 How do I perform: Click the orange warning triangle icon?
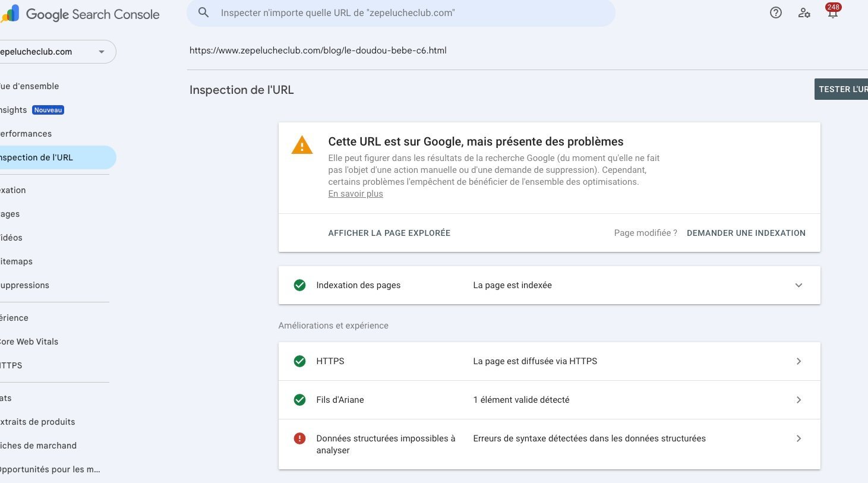tap(302, 145)
